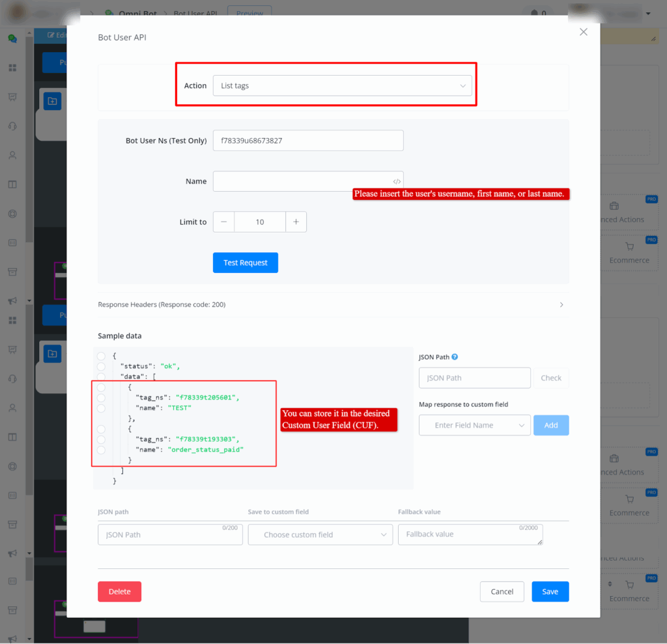Click the JSON Path help question mark icon

pos(455,357)
